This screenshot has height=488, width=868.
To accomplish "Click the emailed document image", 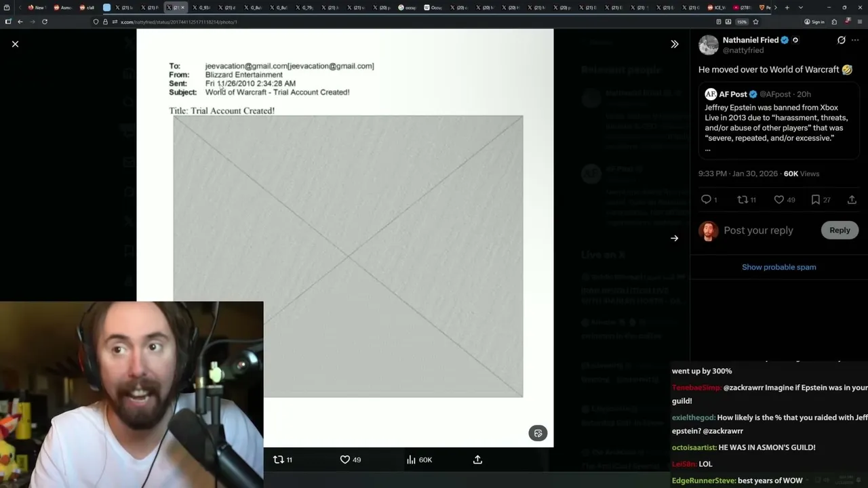I will 344,237.
